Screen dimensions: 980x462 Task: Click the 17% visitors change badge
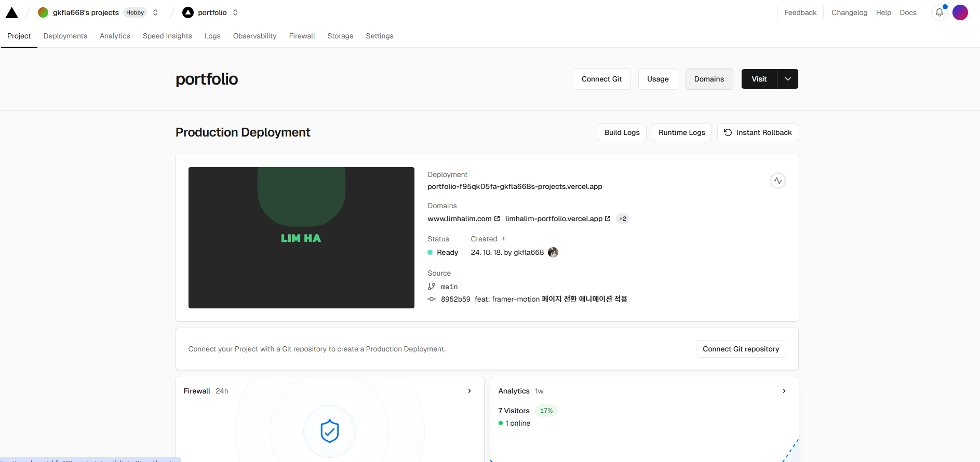[x=546, y=411]
